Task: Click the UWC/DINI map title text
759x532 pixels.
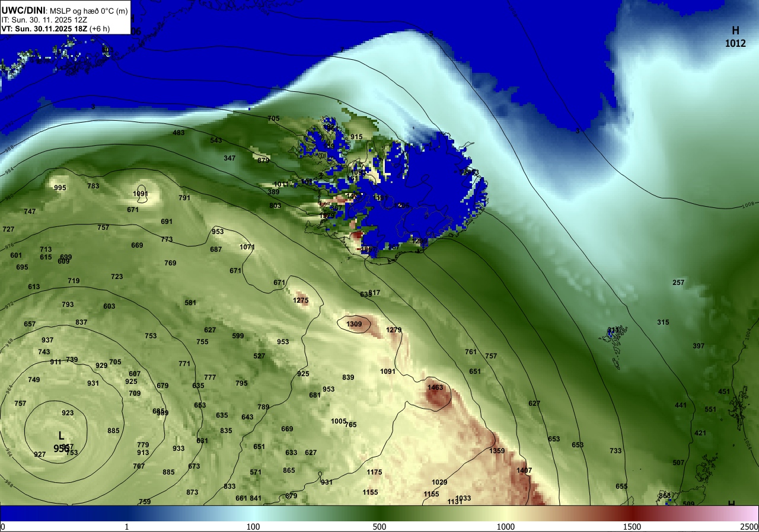Action: pyautogui.click(x=23, y=10)
